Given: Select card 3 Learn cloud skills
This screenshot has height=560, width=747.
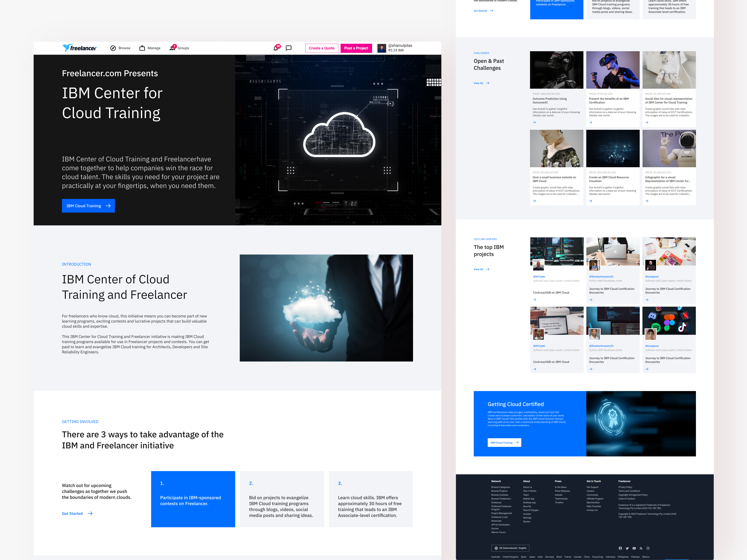Looking at the screenshot, I should (x=371, y=499).
